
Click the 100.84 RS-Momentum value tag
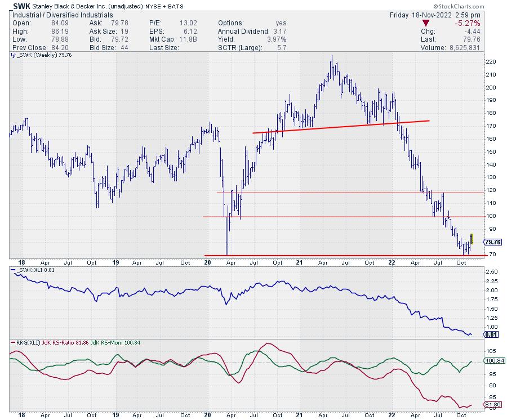493,361
